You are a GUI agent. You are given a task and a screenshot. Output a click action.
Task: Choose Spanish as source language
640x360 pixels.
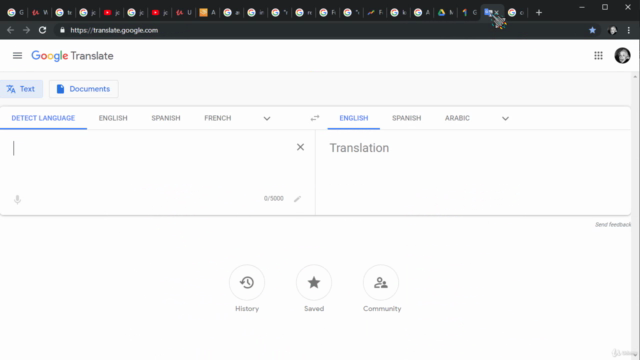tap(166, 118)
